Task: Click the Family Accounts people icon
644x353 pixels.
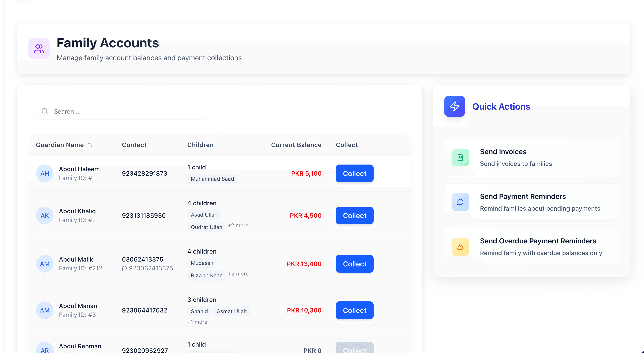Action: tap(39, 49)
